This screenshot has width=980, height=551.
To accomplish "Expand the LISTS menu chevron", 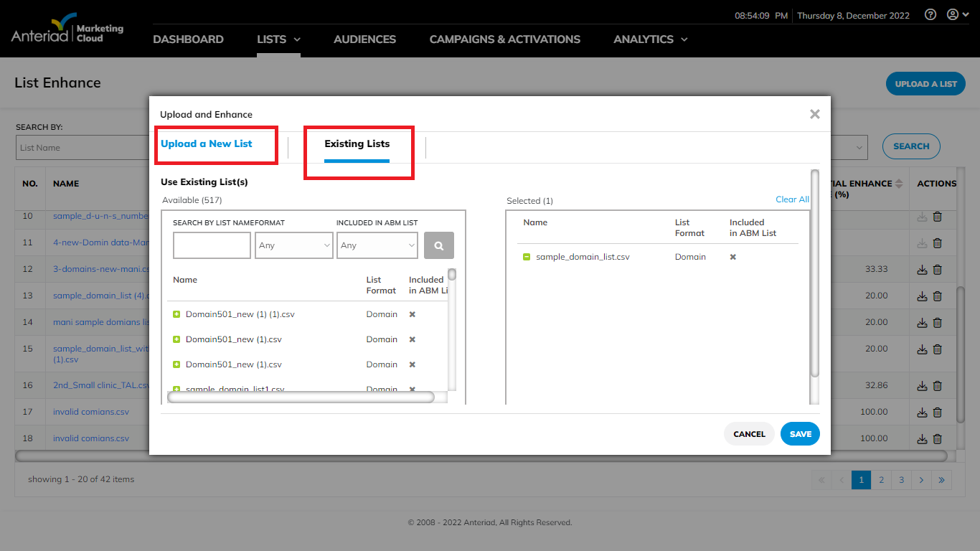I will click(297, 39).
